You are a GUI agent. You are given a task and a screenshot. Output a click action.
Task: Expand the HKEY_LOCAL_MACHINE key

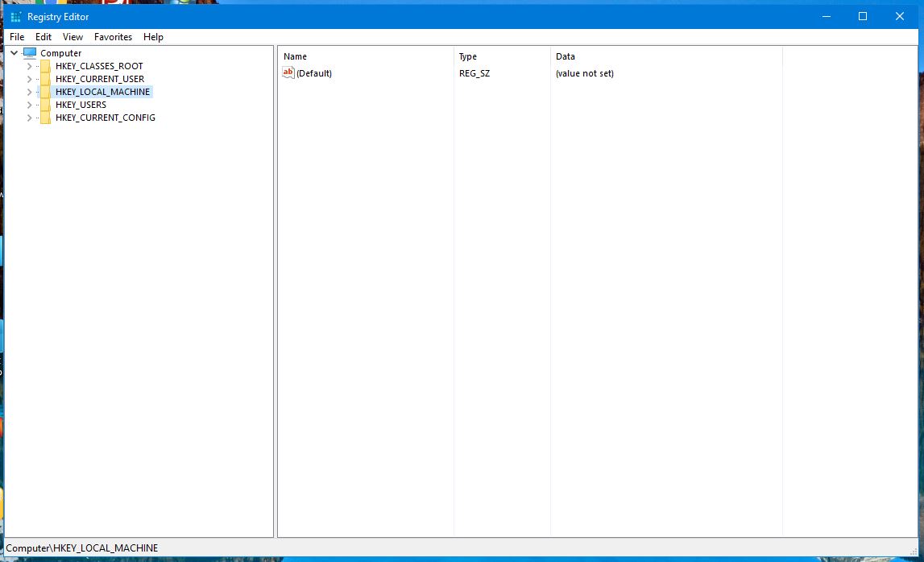pyautogui.click(x=29, y=92)
